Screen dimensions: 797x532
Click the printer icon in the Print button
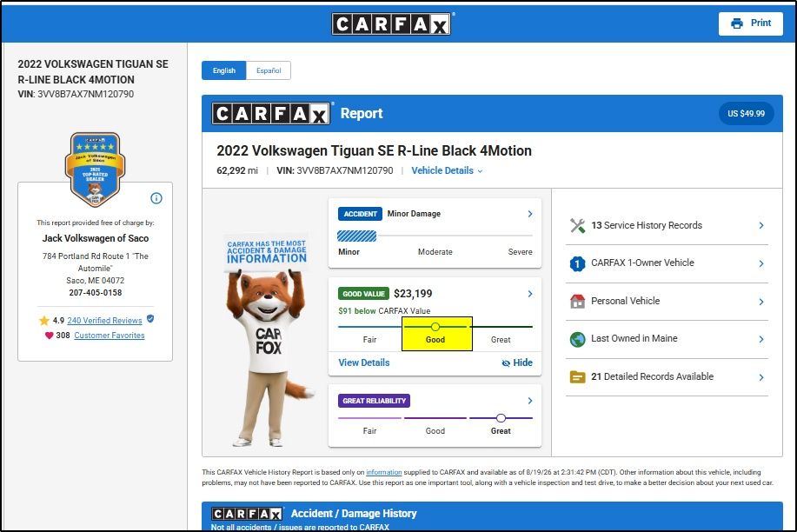click(x=736, y=23)
